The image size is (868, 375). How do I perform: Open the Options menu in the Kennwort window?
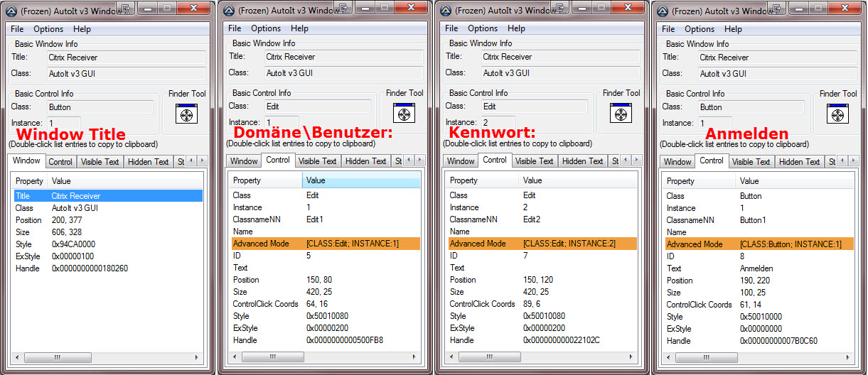pos(483,28)
